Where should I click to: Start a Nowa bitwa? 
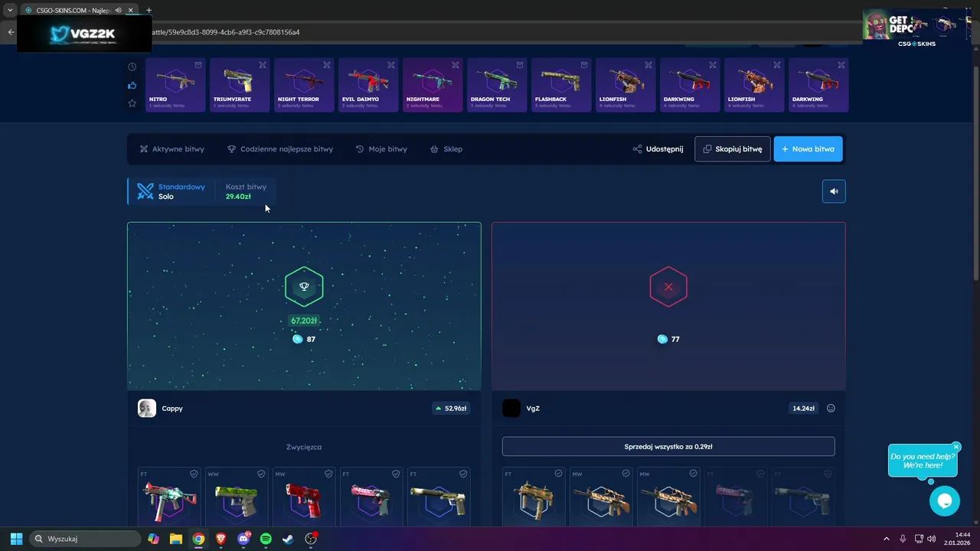click(808, 149)
